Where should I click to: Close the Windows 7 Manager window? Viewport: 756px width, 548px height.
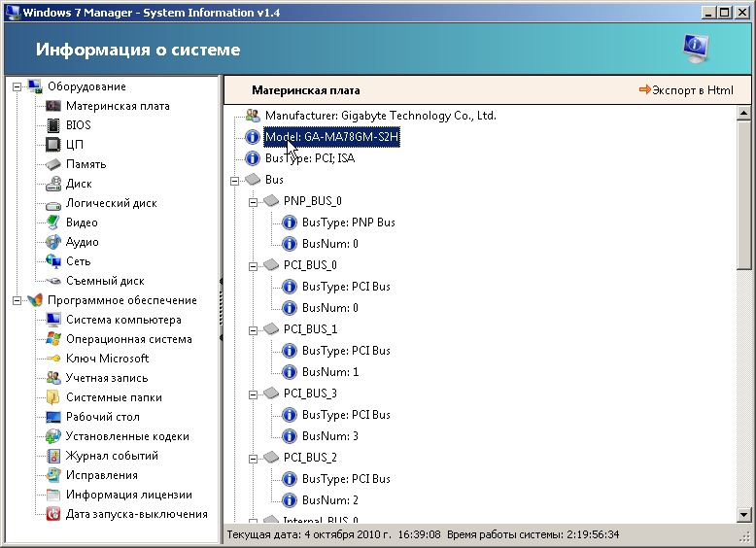tap(742, 13)
